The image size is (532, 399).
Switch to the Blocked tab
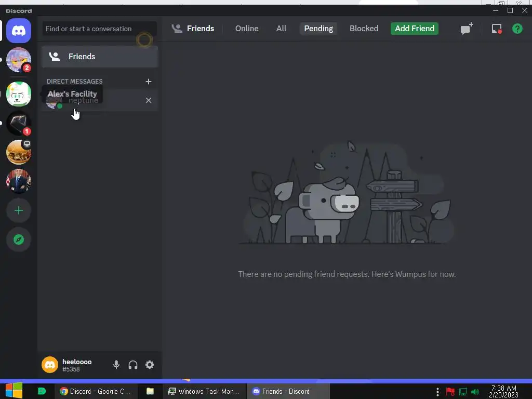point(364,29)
